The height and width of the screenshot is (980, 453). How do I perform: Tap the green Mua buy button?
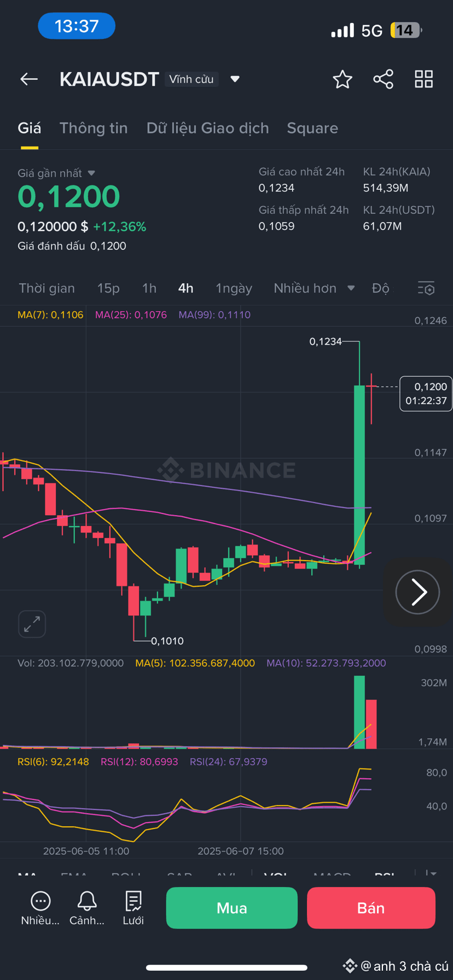[x=232, y=908]
